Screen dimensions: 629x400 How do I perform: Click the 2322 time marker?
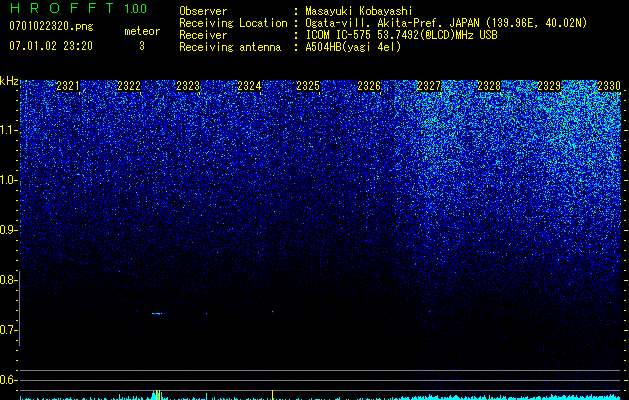pos(129,86)
